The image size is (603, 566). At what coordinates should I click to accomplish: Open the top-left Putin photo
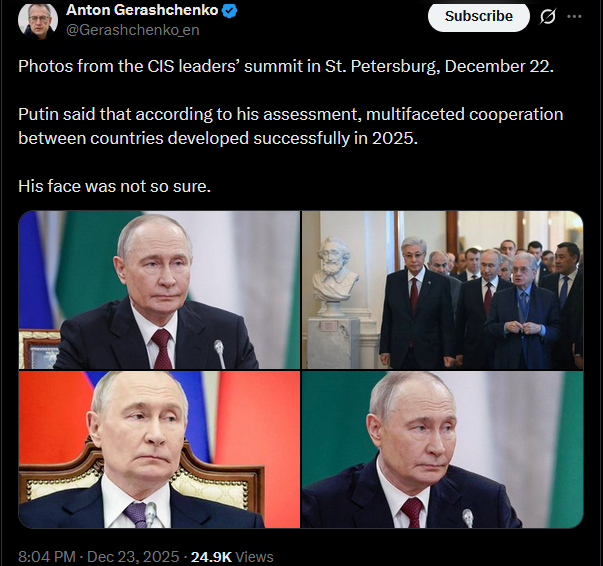pyautogui.click(x=159, y=290)
